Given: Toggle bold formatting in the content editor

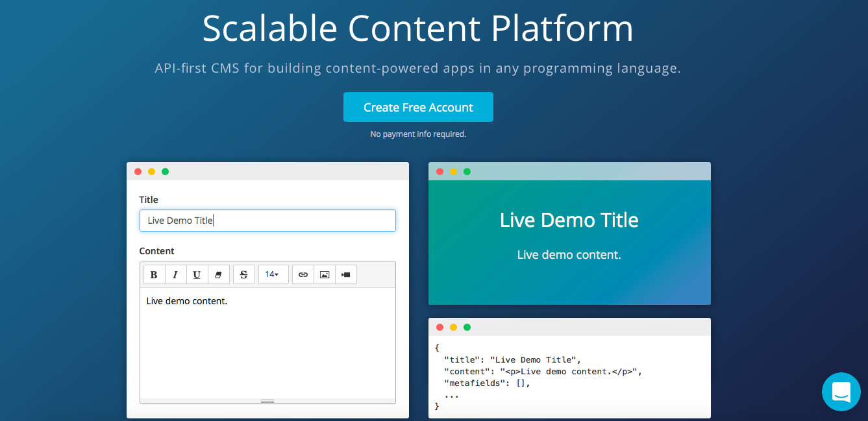Looking at the screenshot, I should pos(154,274).
